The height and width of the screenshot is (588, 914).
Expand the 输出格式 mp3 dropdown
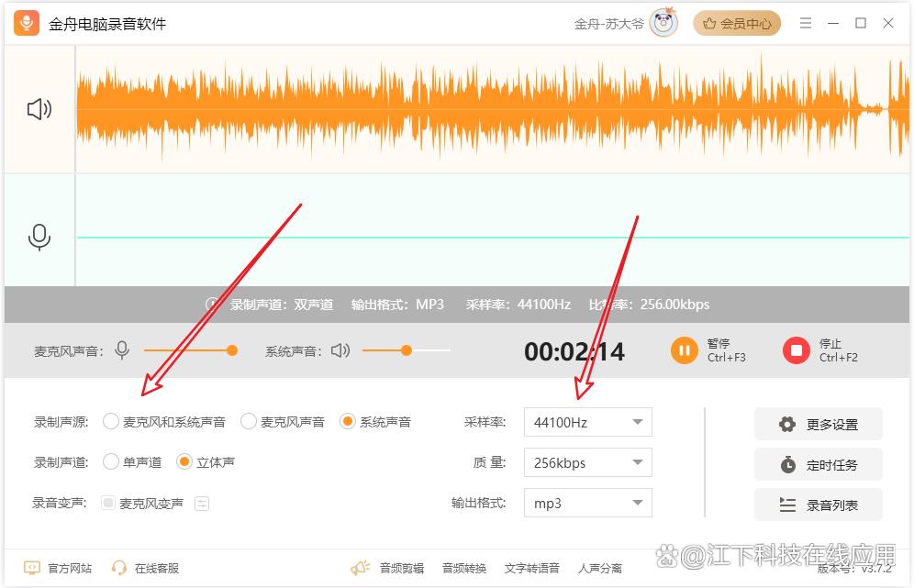[x=587, y=504]
